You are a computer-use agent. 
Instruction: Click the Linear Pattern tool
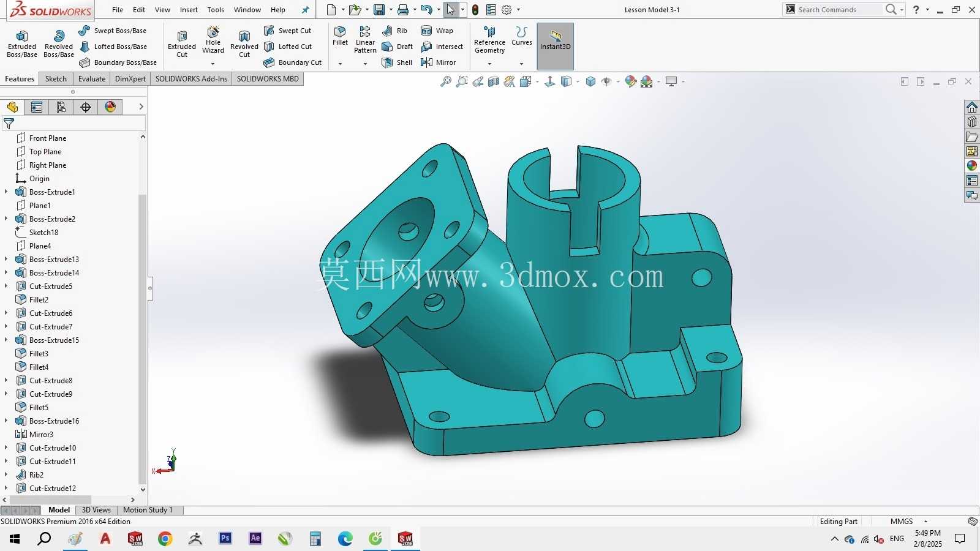pos(365,40)
